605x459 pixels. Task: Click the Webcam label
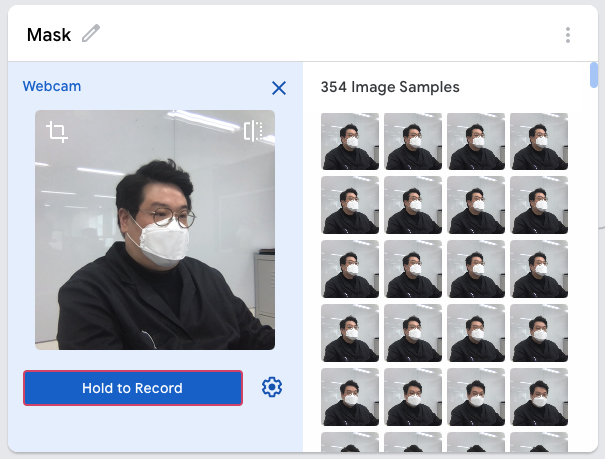[x=52, y=86]
